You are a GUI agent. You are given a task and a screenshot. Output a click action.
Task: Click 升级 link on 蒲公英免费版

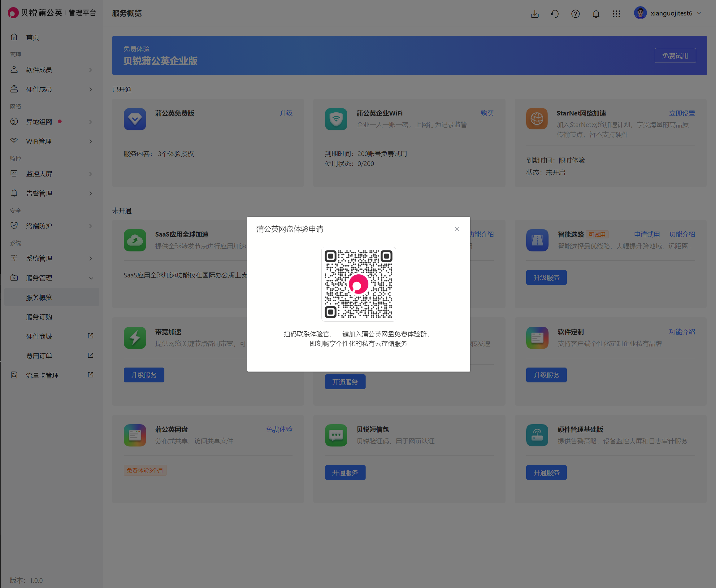(x=286, y=113)
